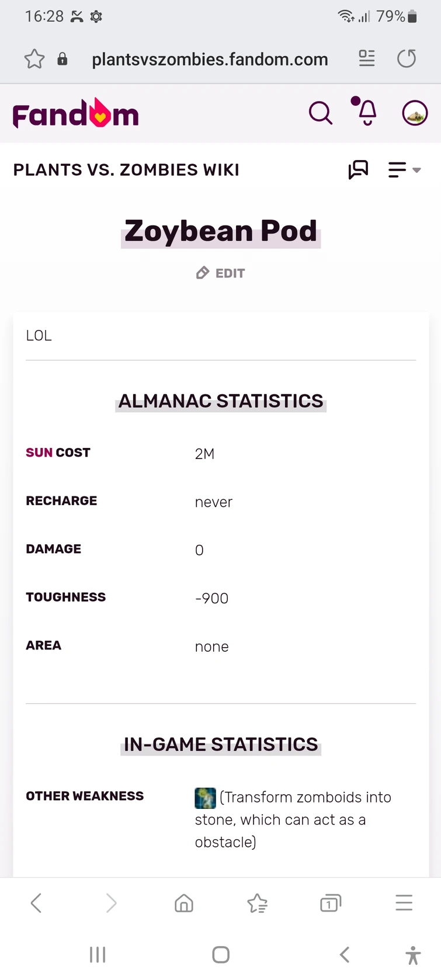Viewport: 441px width, 980px height.
Task: Open Fandom search magnifier
Action: point(320,113)
